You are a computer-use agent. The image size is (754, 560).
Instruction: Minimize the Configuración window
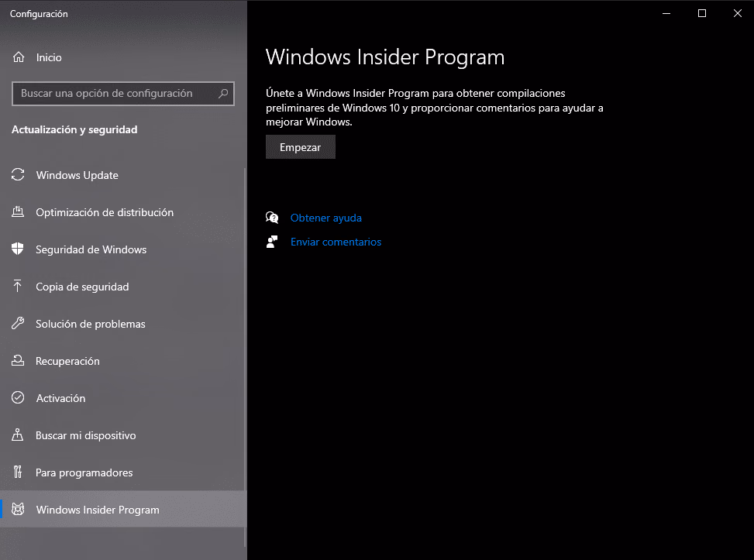(666, 13)
